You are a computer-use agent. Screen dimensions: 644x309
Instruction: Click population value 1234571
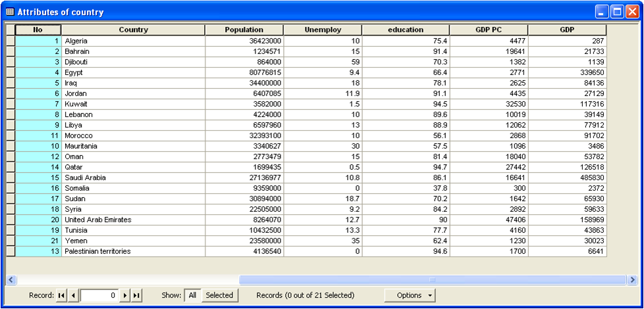[244, 52]
